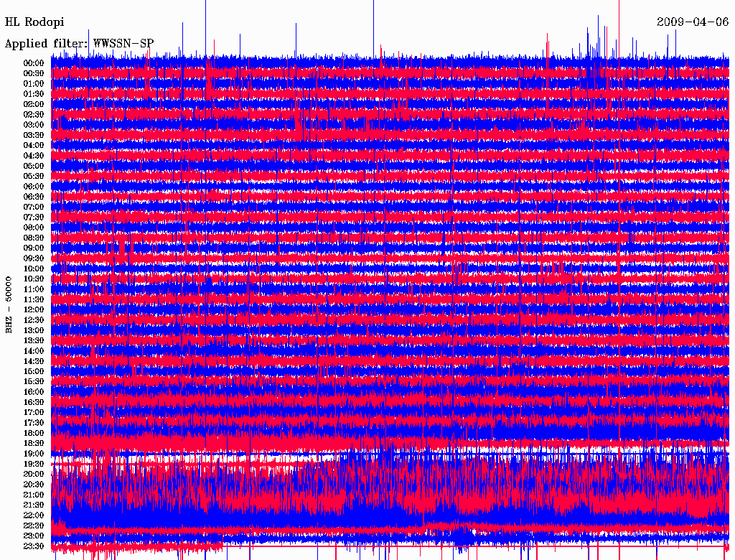This screenshot has height=560, width=735.
Task: Choose the 14:00 time row label
Action: [x=34, y=351]
